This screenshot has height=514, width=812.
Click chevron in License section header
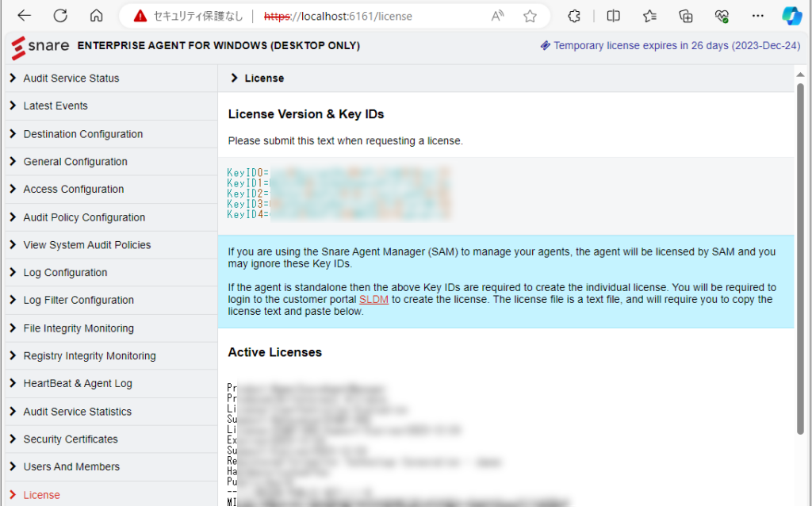pyautogui.click(x=234, y=78)
